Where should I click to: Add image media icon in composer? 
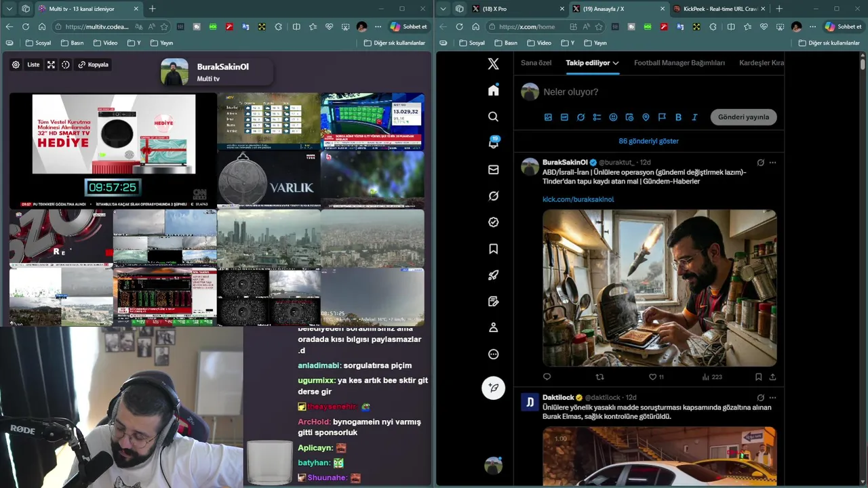point(548,117)
